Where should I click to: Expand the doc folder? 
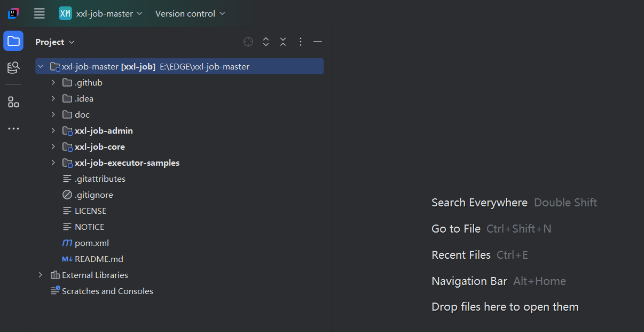[x=53, y=115]
